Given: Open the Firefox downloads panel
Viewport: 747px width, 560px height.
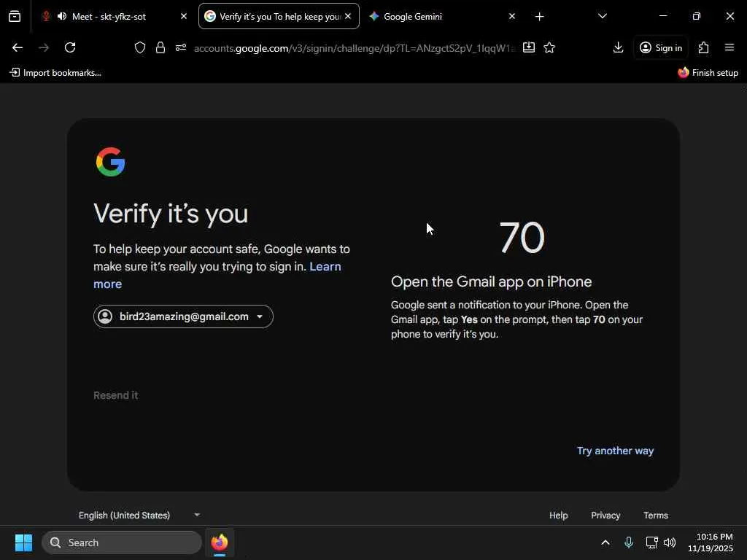Looking at the screenshot, I should pos(618,47).
